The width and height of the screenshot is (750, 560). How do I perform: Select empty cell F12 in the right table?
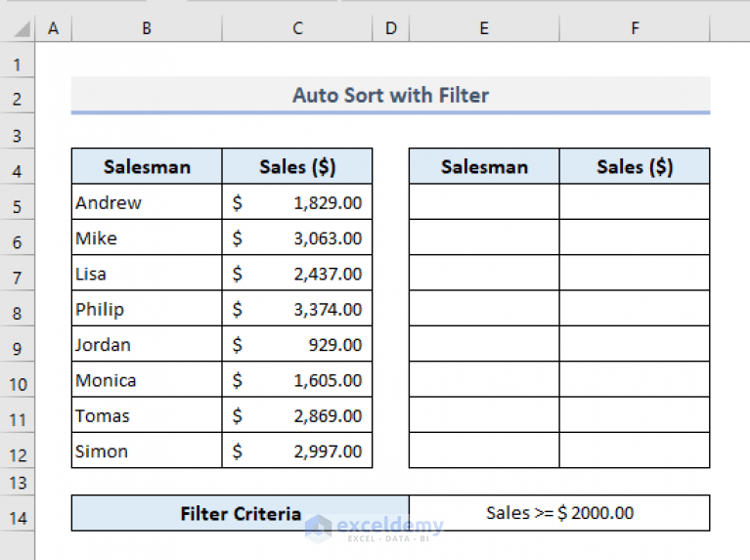click(x=635, y=451)
